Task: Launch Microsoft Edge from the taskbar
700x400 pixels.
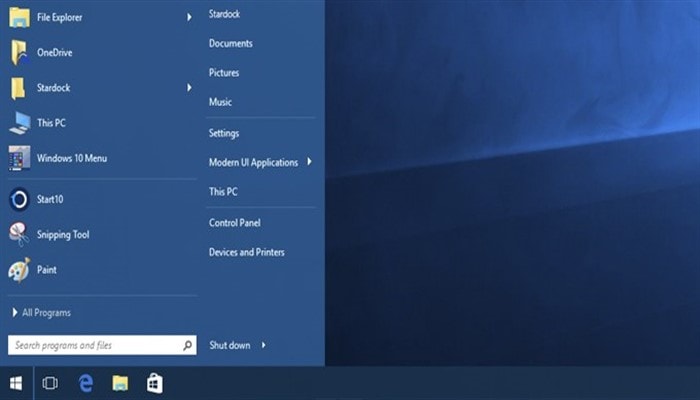Action: [86, 383]
